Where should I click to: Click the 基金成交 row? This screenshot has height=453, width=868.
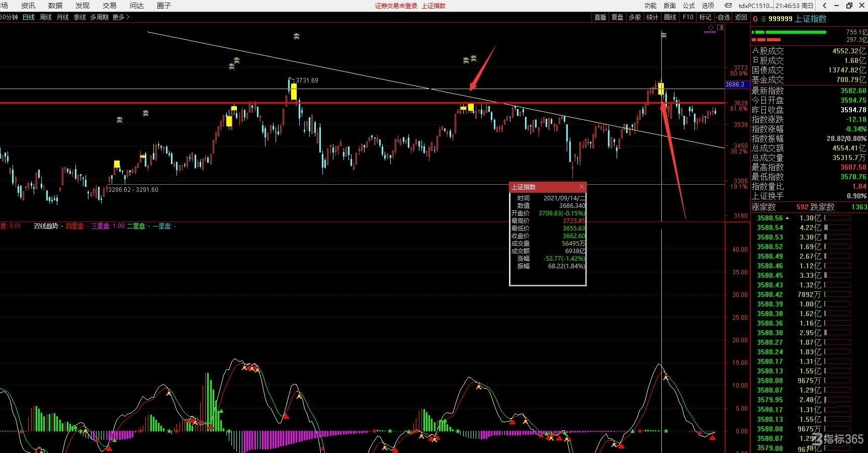pos(809,80)
